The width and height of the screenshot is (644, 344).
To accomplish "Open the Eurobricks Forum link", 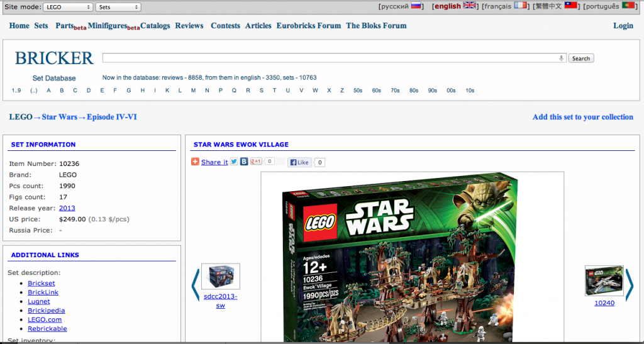I will coord(308,25).
